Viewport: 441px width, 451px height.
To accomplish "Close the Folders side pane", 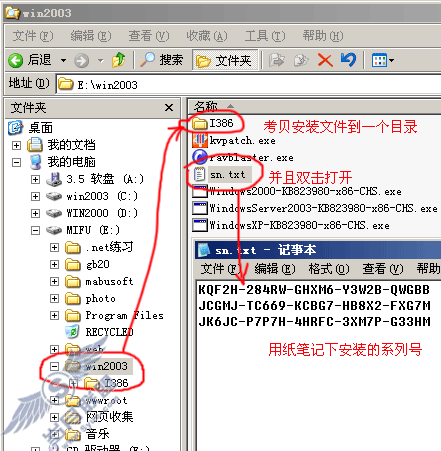I will point(169,107).
